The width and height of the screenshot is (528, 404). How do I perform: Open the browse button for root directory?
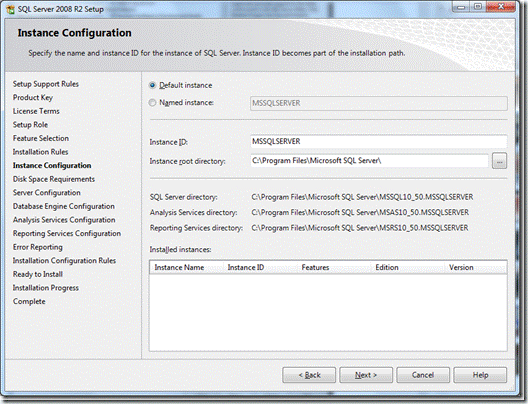(x=499, y=161)
